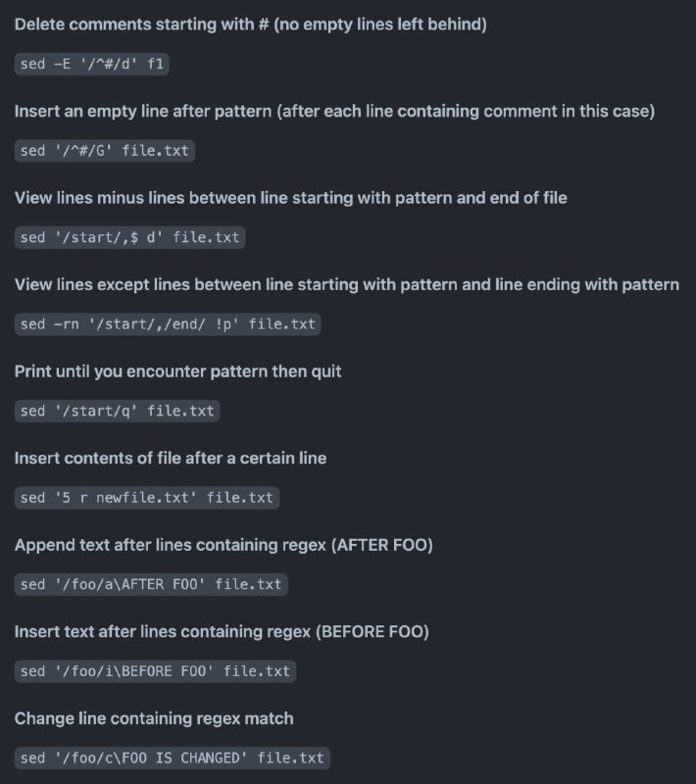Click the sed '5 r newfile.txt' command block
The image size is (696, 784).
[147, 498]
